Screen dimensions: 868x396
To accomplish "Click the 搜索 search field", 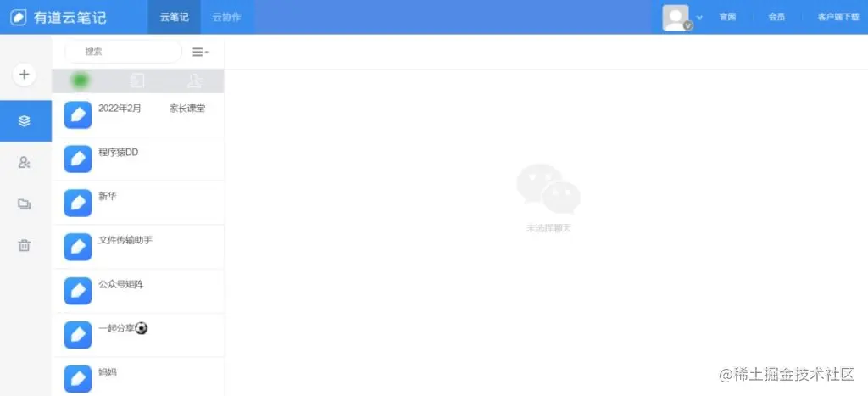I will tap(123, 52).
